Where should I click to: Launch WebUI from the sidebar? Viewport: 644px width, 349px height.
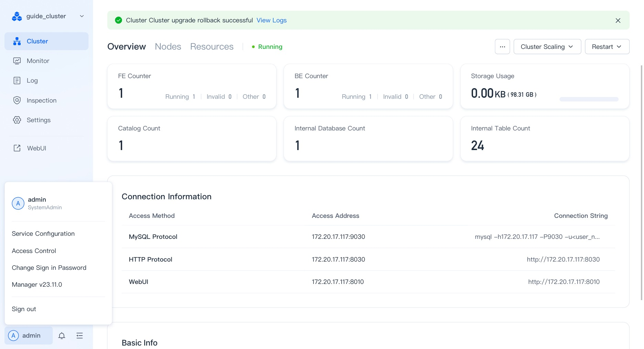pyautogui.click(x=46, y=148)
